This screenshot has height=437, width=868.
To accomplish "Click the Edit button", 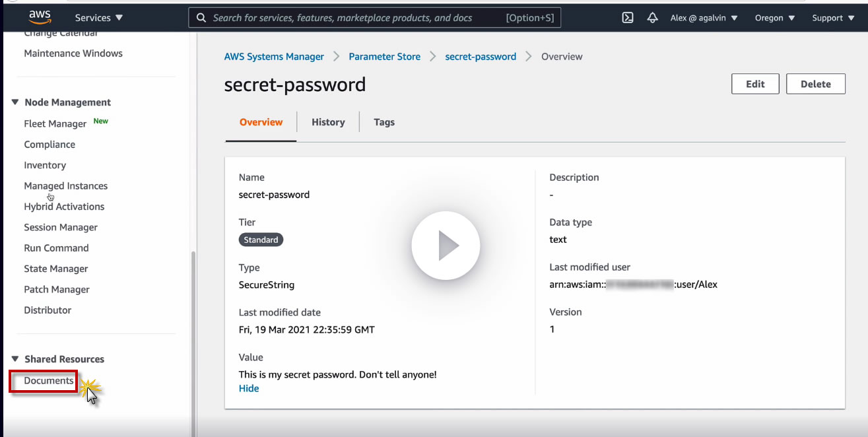I will coord(755,84).
